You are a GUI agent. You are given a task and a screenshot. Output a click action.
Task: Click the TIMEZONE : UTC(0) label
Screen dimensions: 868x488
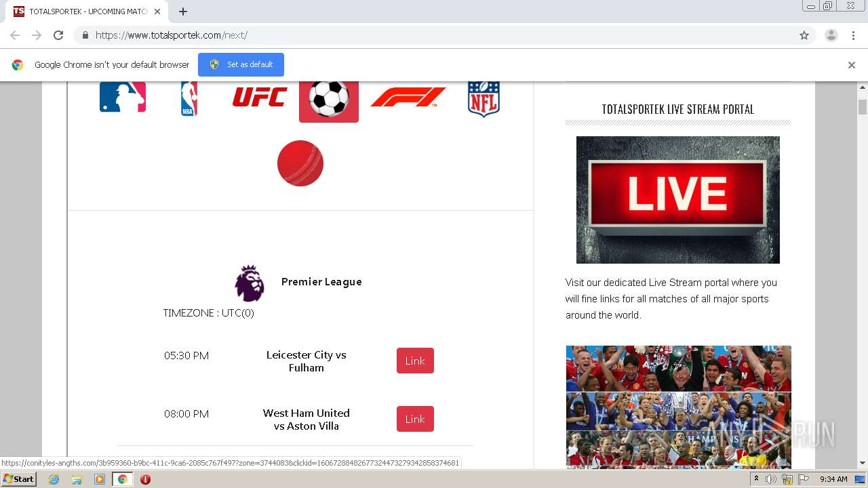click(209, 313)
